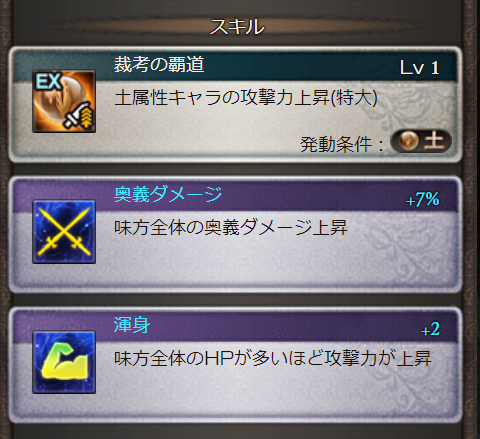
Task: Click the 味方全体の奥義ダメージ上昇 description text
Action: [x=231, y=227]
